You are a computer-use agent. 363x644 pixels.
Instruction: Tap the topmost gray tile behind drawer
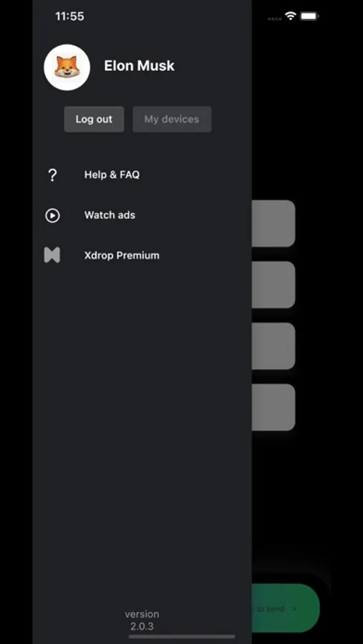point(274,223)
